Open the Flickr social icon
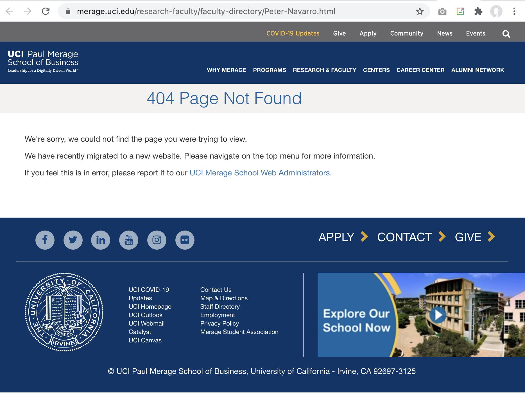This screenshot has width=525, height=420. 185,240
